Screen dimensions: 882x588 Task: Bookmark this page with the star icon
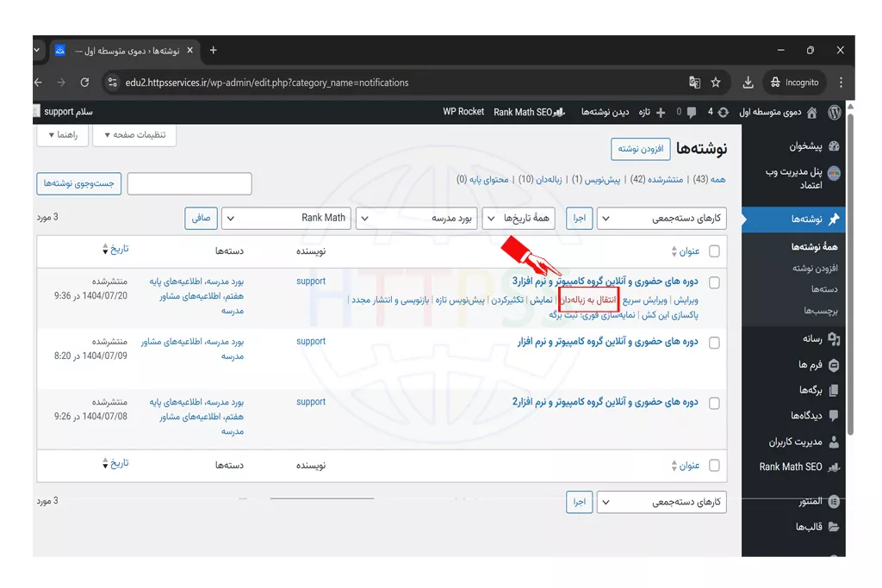coord(716,83)
